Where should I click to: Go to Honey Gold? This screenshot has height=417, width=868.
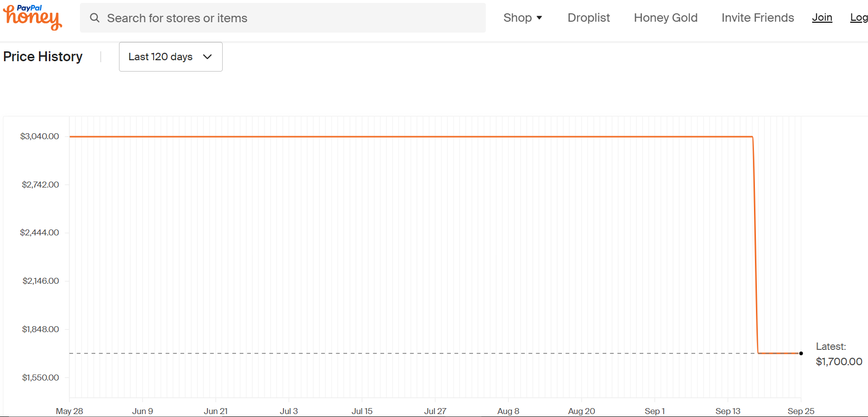pyautogui.click(x=666, y=18)
